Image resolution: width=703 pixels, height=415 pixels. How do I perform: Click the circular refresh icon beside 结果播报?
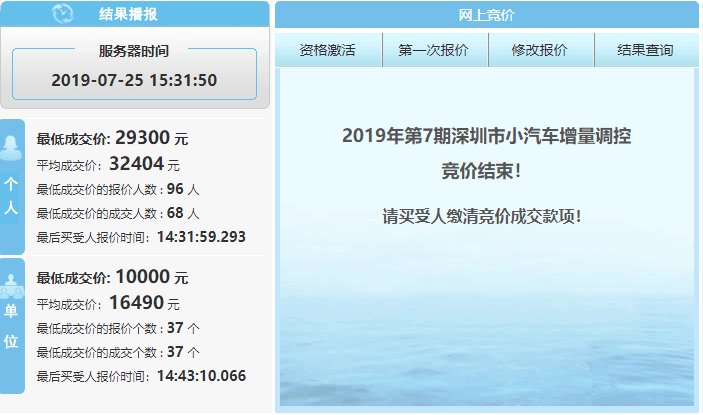click(62, 14)
